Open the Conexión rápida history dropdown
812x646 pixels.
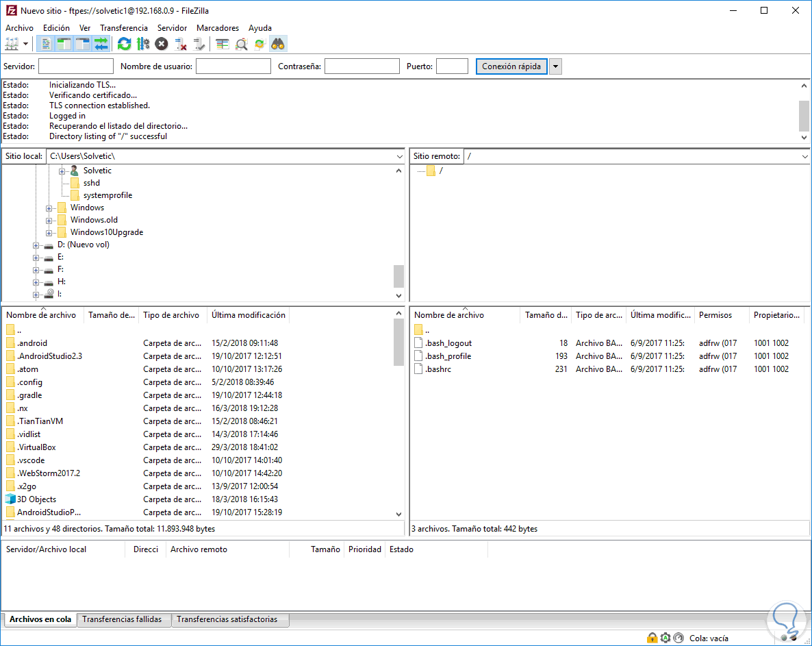click(556, 66)
